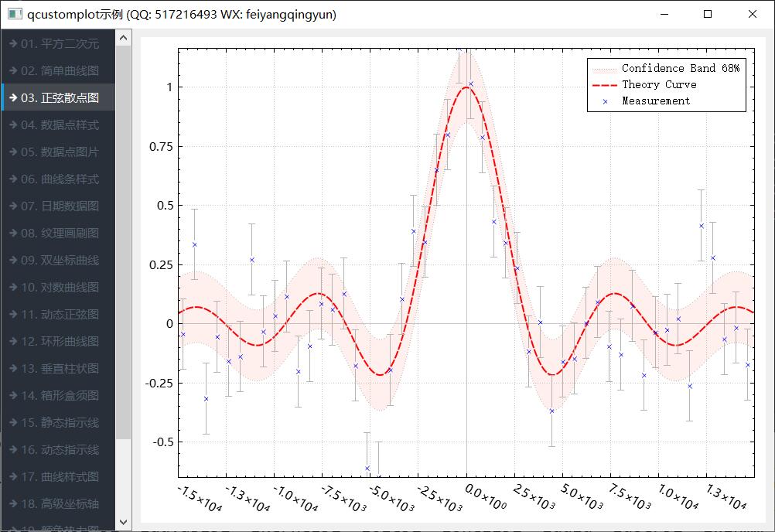
Task: Click the sidebar scrollbar up arrow
Action: [124, 37]
